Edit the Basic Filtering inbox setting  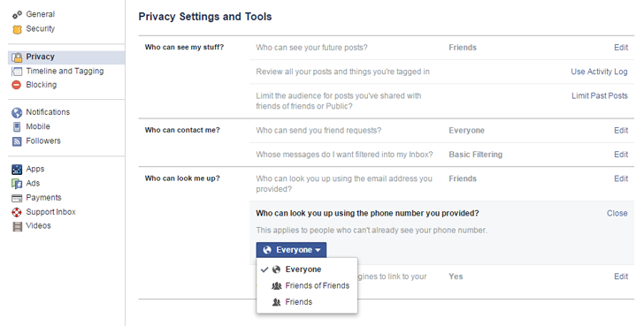pos(621,155)
